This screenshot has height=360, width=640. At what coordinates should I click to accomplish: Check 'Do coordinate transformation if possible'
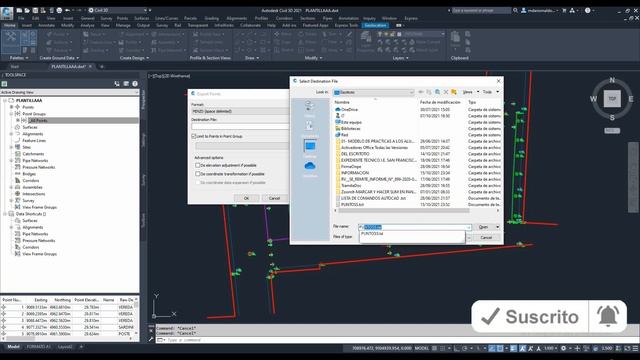(198, 174)
